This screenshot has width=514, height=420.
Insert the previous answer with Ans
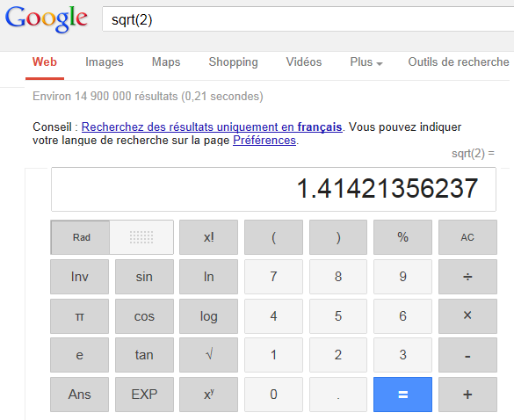pyautogui.click(x=79, y=395)
